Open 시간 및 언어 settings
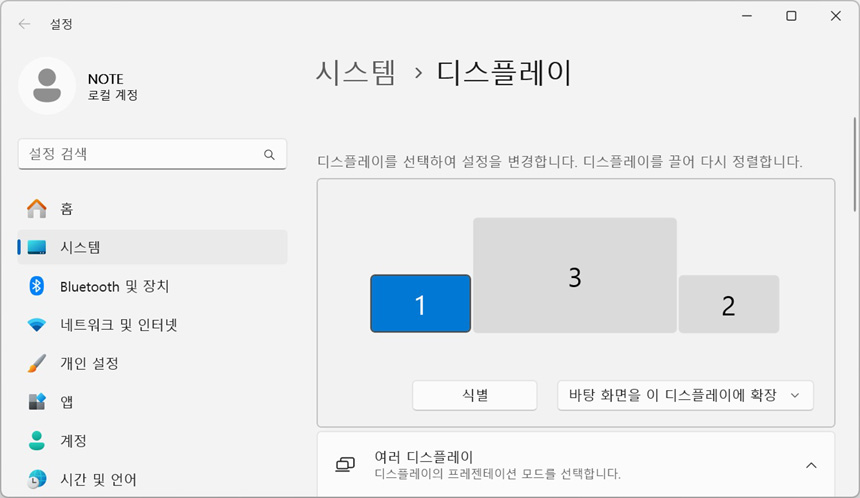Screen dimensions: 860x498 tap(152, 479)
